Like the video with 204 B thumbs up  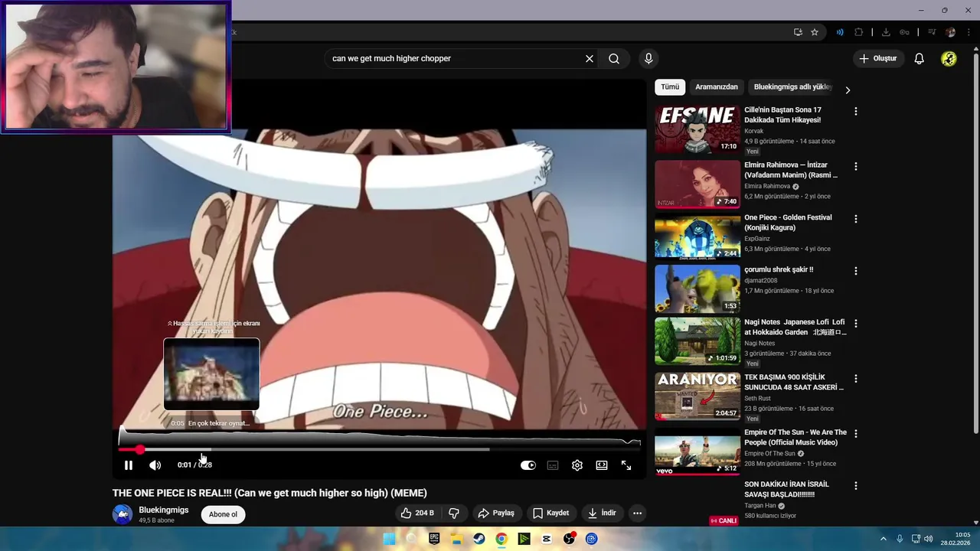point(418,514)
